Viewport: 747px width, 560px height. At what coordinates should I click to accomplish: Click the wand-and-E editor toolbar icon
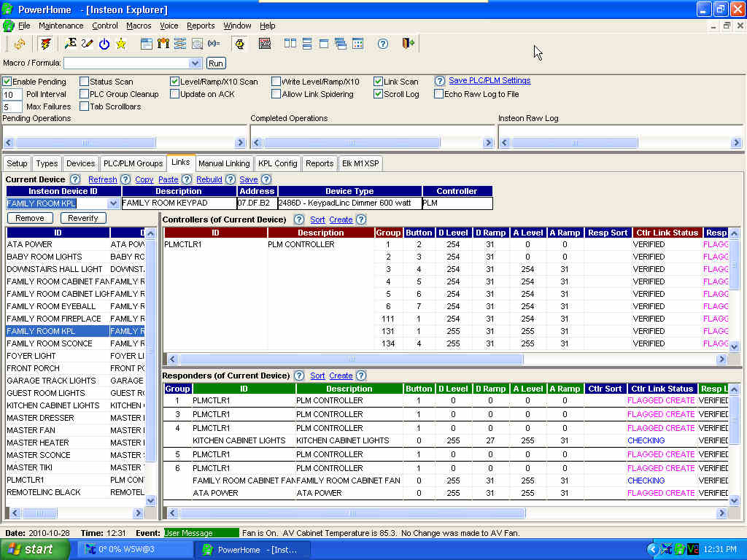[x=71, y=44]
